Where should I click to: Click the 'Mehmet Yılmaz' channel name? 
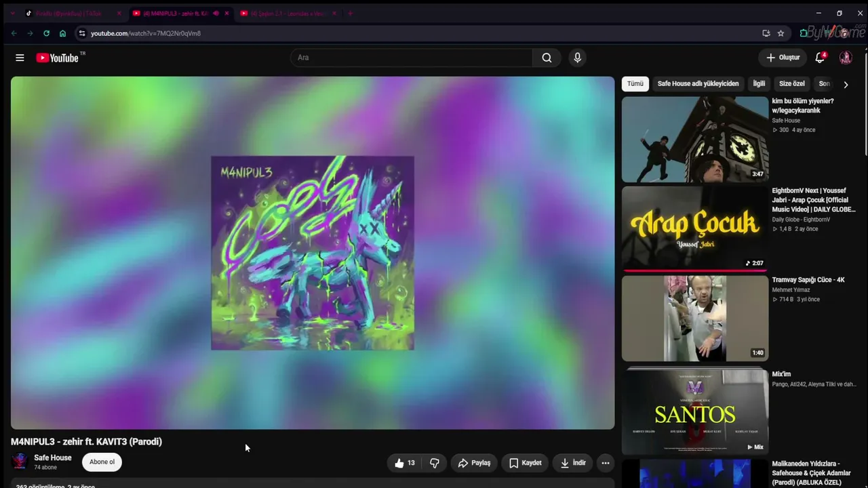(x=791, y=290)
